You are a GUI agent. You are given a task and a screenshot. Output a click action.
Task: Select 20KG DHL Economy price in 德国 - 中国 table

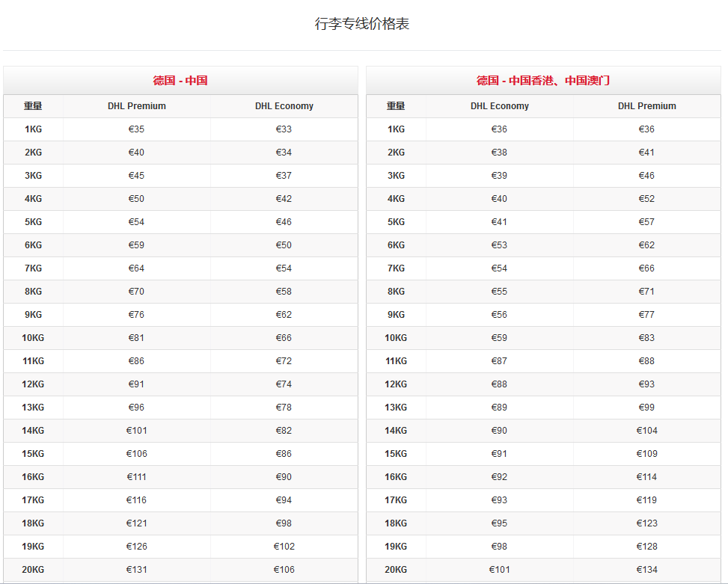coord(284,570)
